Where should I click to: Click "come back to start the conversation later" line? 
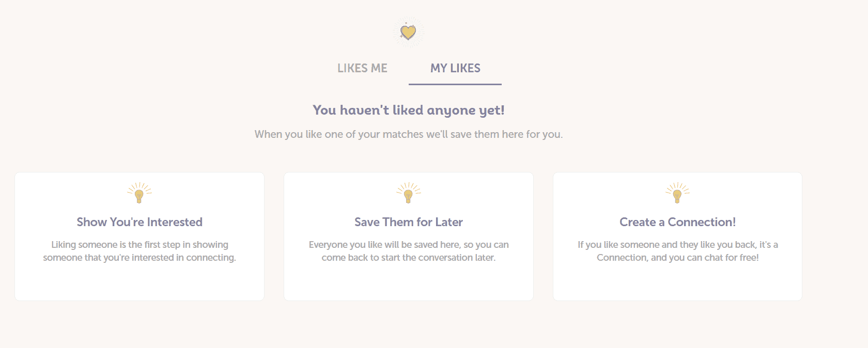point(409,258)
